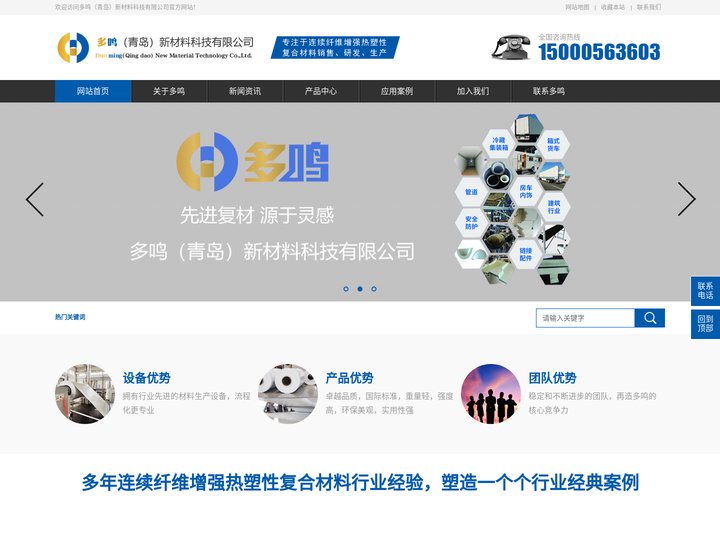
Task: Open the 关于多鸣 menu item
Action: click(x=169, y=91)
